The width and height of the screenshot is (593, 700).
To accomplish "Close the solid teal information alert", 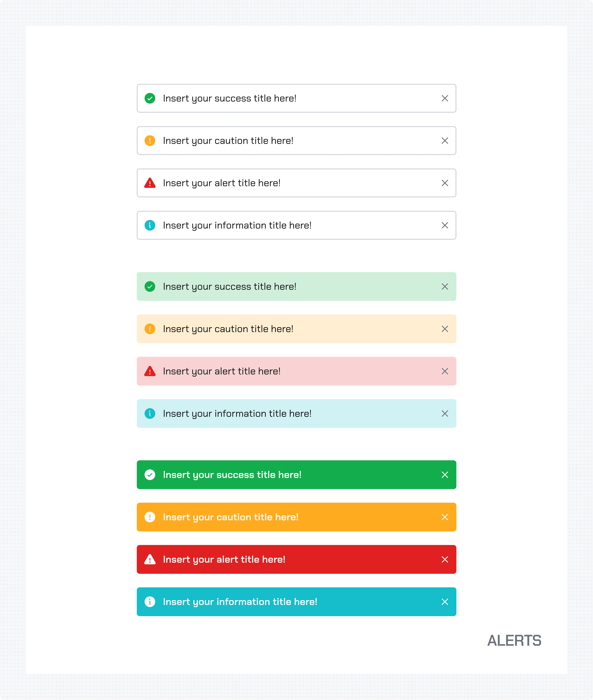I will (x=445, y=602).
